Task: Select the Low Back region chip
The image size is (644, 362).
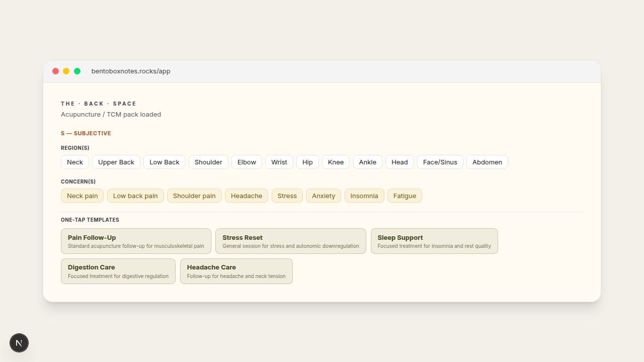Action: point(165,162)
